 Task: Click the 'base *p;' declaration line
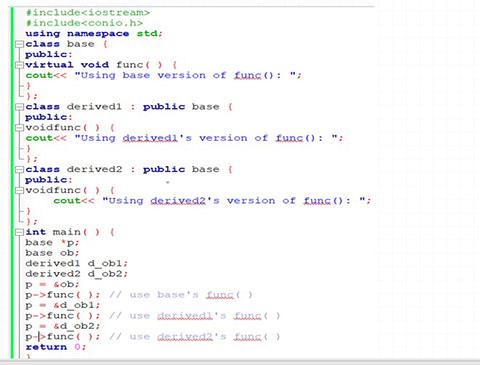(52, 243)
